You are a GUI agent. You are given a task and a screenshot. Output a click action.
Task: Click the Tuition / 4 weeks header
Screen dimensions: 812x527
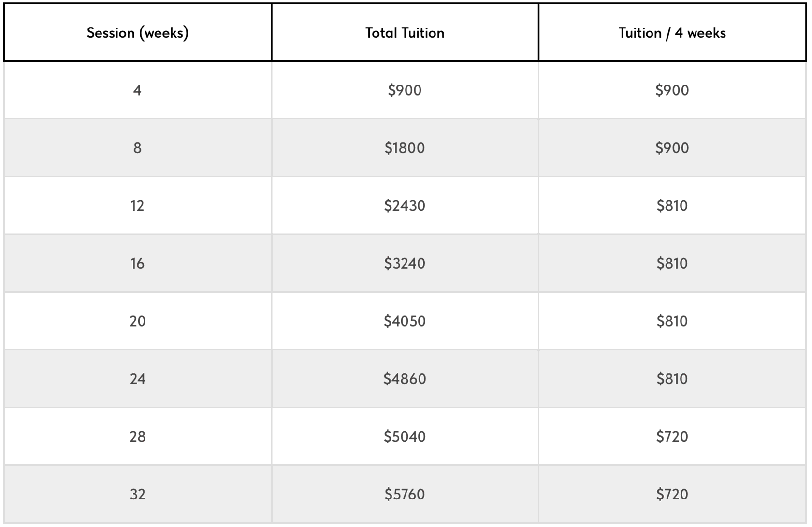(x=672, y=33)
